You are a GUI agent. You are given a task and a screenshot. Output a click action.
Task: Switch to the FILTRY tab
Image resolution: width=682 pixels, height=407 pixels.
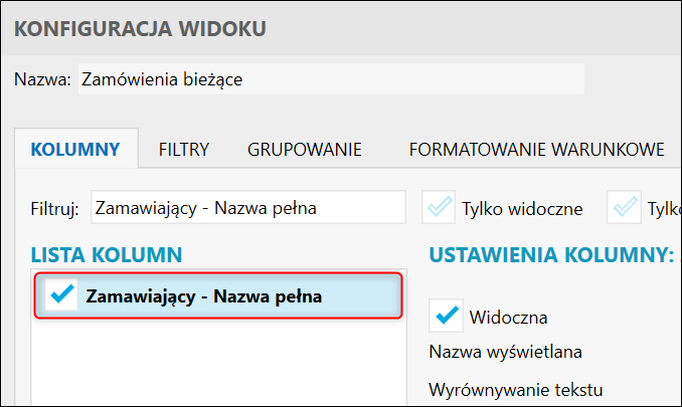pyautogui.click(x=184, y=150)
